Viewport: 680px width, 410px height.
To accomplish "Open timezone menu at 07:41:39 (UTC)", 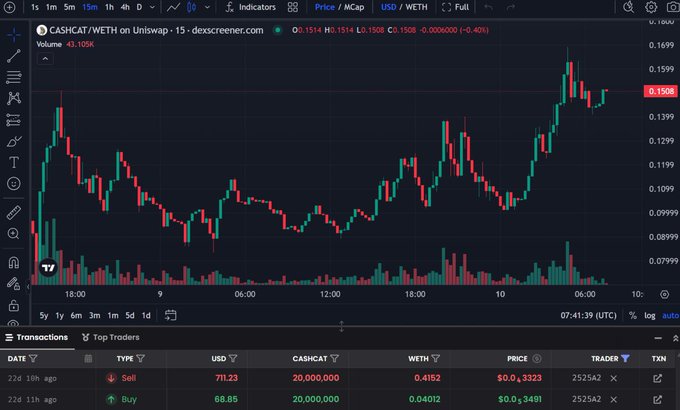I will pos(588,315).
